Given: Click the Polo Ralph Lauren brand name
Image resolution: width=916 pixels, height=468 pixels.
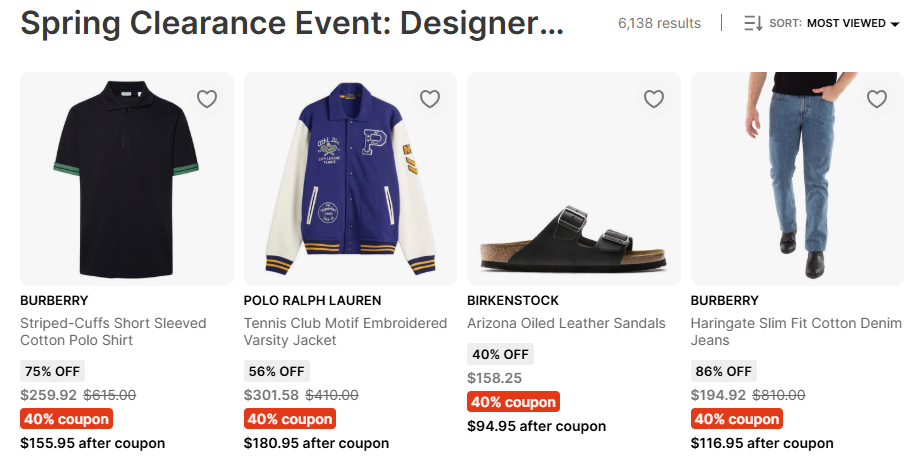Looking at the screenshot, I should (x=312, y=300).
